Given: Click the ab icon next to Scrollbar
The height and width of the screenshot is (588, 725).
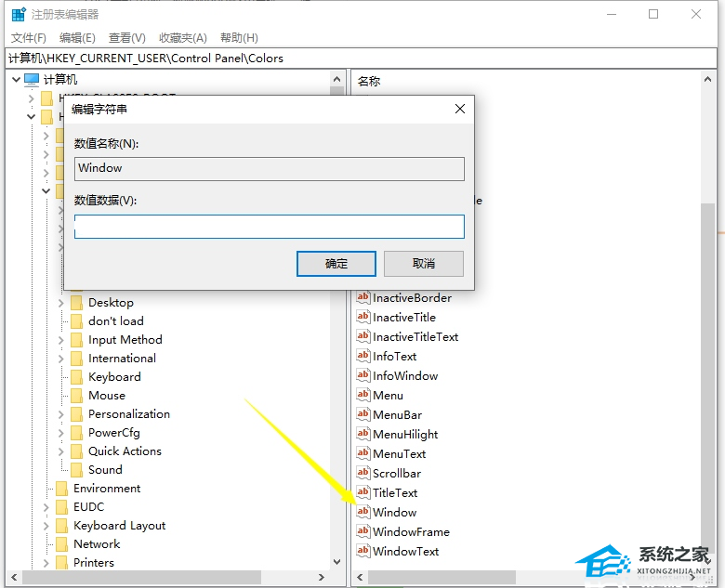Looking at the screenshot, I should [363, 473].
